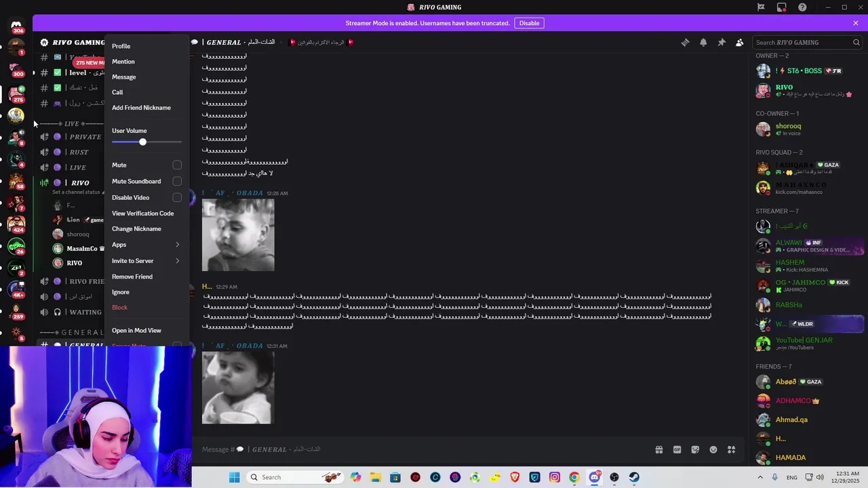Check the Mute Soundboard checkbox
Screen dimensions: 868x488
[x=177, y=182]
